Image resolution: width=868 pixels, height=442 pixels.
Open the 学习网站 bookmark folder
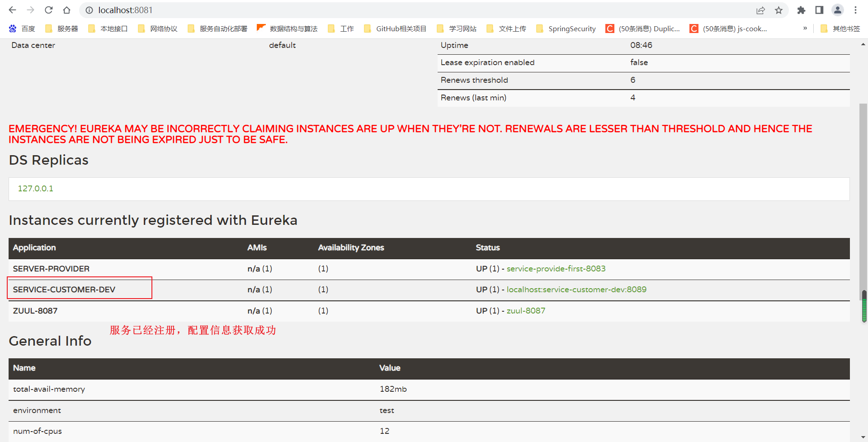pyautogui.click(x=457, y=29)
